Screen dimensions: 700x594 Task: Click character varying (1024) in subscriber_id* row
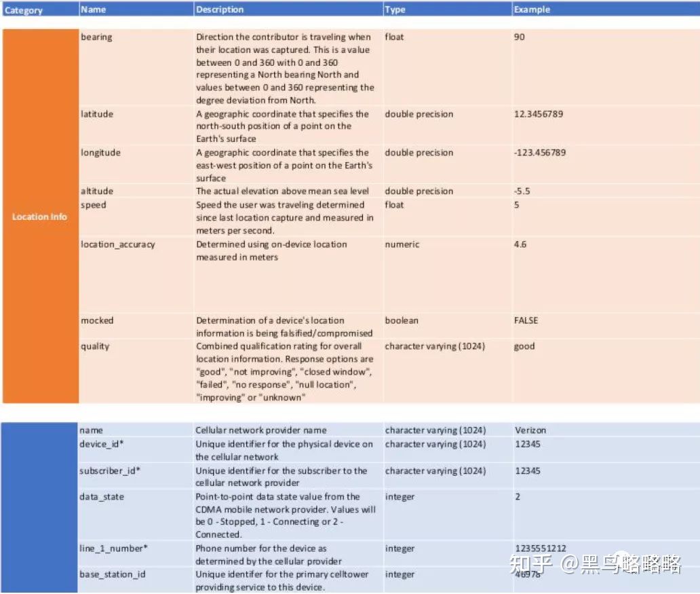pyautogui.click(x=435, y=471)
